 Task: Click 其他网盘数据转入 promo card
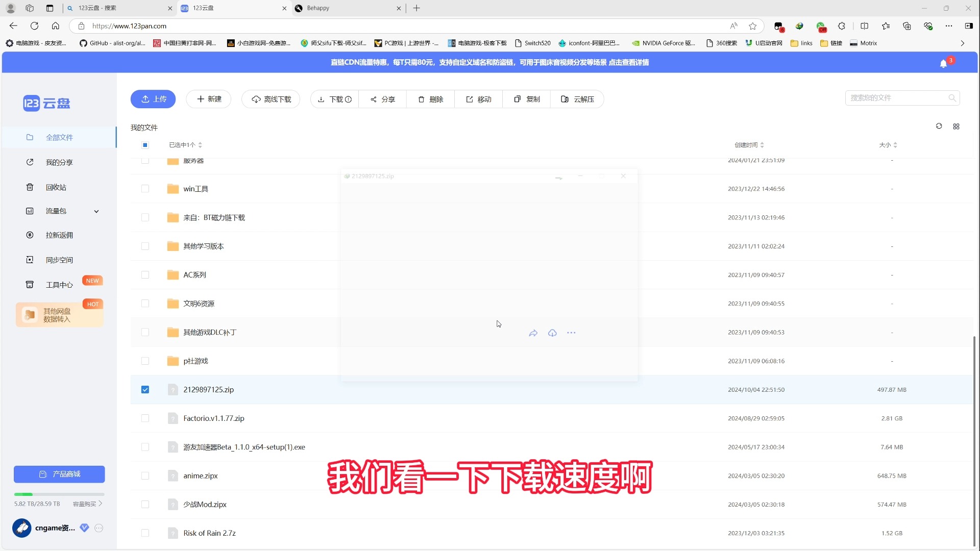(59, 315)
